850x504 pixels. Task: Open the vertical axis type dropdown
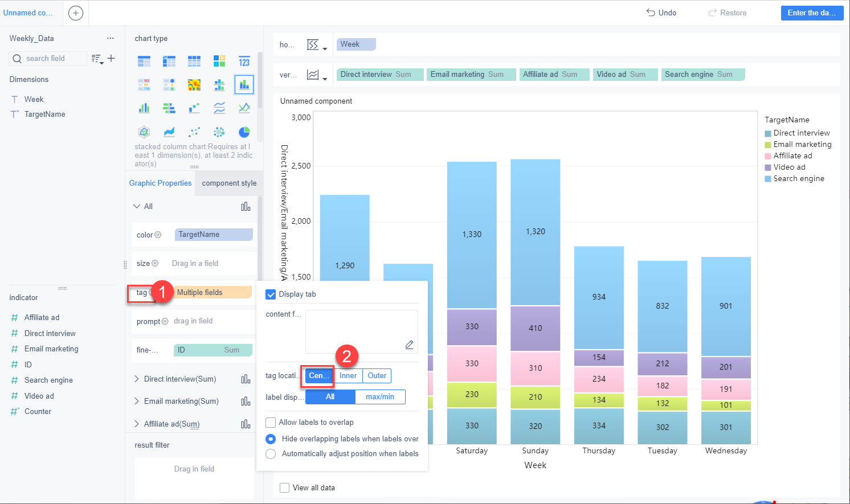click(x=317, y=75)
